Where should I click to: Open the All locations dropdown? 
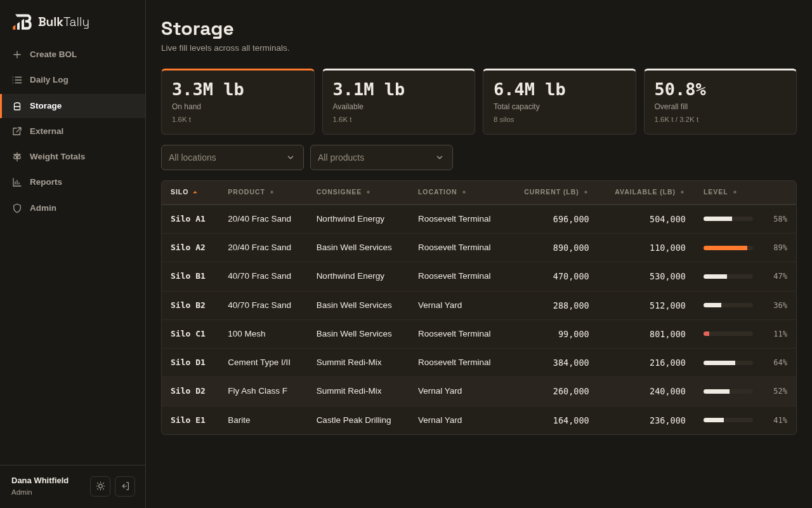point(232,157)
